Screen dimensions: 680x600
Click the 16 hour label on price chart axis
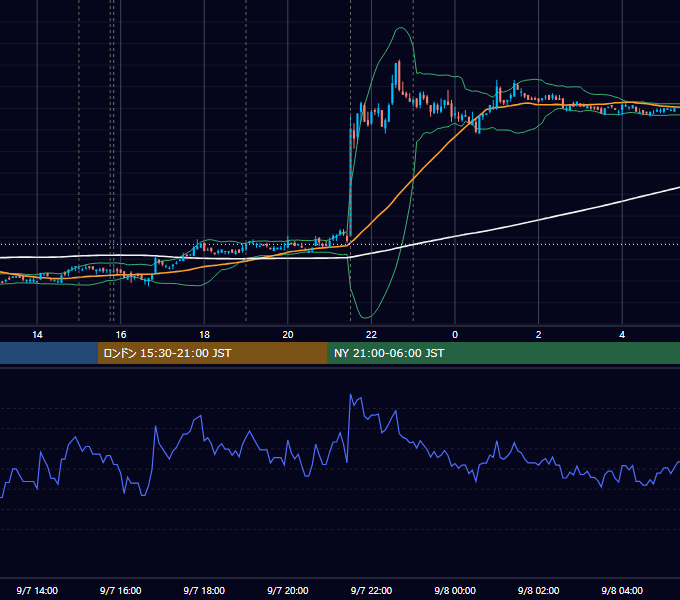click(121, 335)
